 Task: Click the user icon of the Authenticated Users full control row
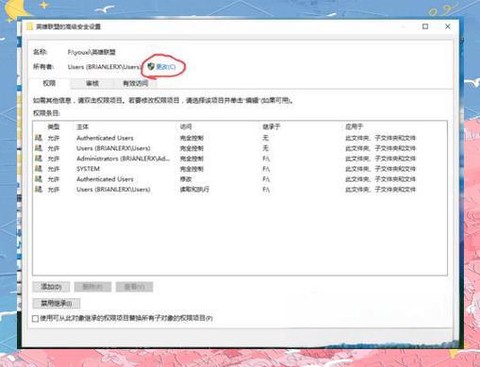(x=38, y=138)
